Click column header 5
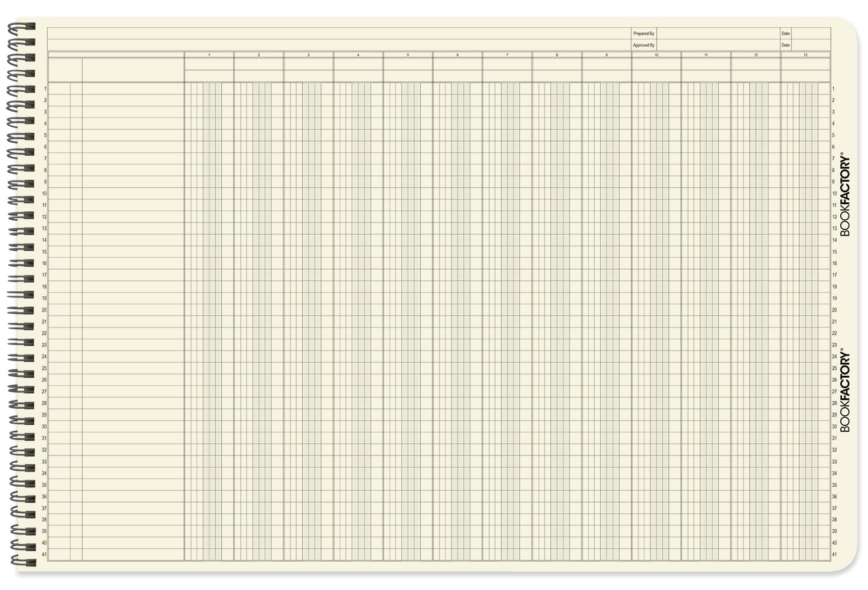868x590 pixels. [x=407, y=55]
